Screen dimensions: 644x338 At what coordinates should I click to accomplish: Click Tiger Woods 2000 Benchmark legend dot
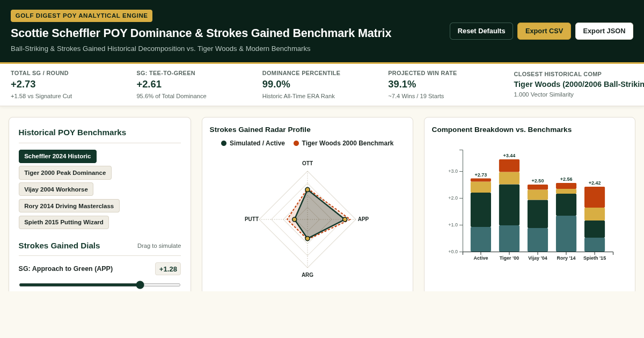coord(296,143)
